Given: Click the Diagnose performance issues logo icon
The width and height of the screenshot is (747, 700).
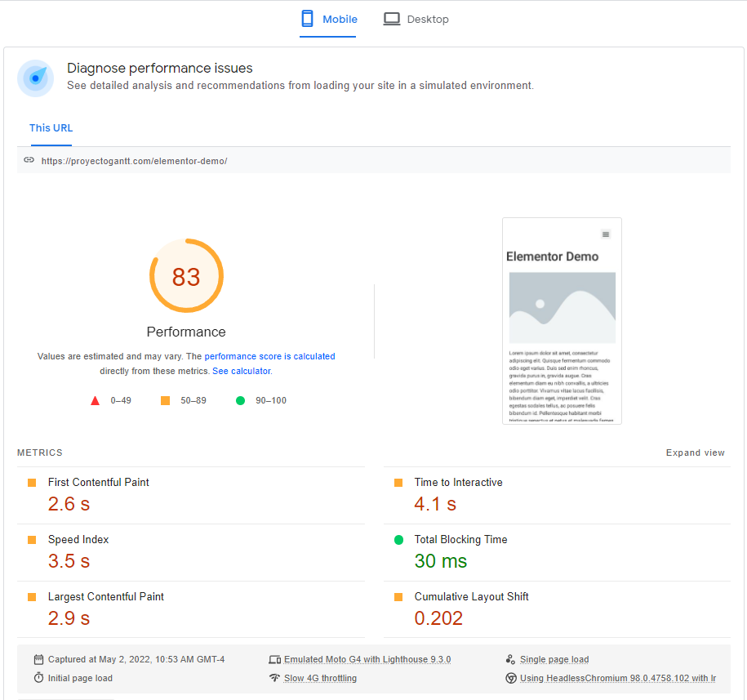Looking at the screenshot, I should click(35, 78).
